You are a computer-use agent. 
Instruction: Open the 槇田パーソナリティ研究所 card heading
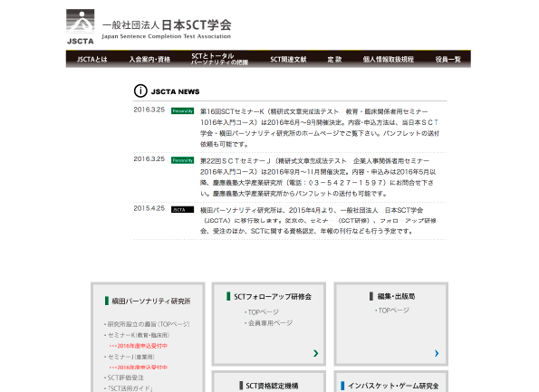point(151,301)
